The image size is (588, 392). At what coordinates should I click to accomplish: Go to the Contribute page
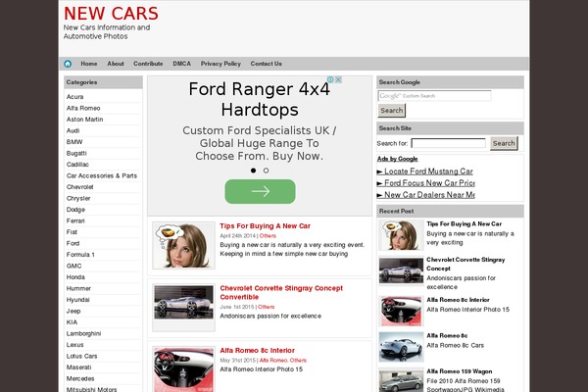click(x=148, y=64)
